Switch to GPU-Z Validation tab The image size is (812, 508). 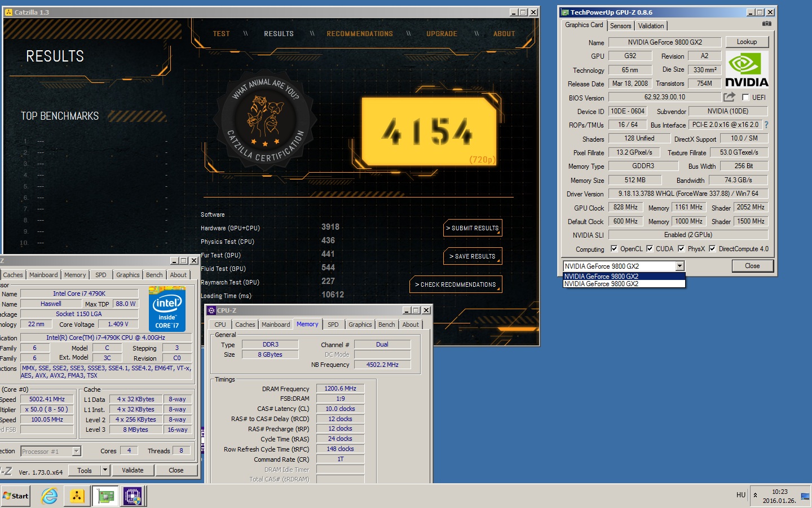tap(651, 26)
